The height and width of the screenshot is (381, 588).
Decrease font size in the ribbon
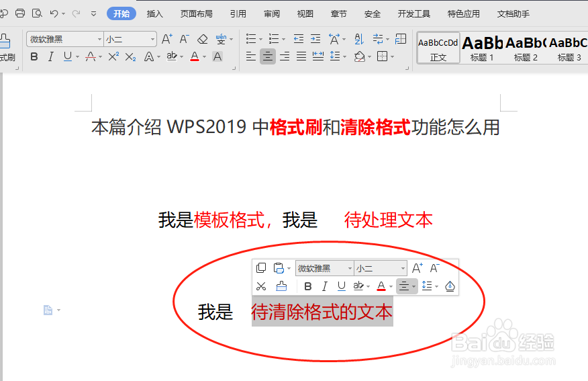(184, 39)
